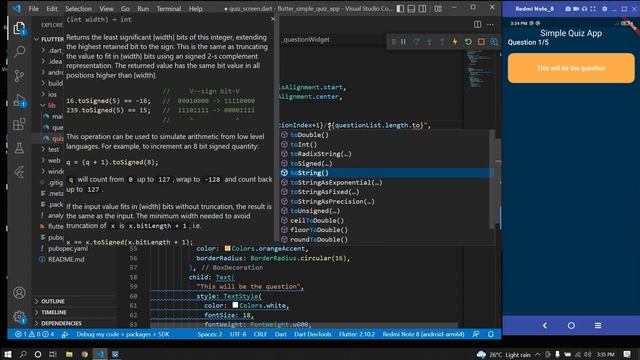640x360 pixels.
Task: Click green Hot Restart icon
Action: pos(468,42)
